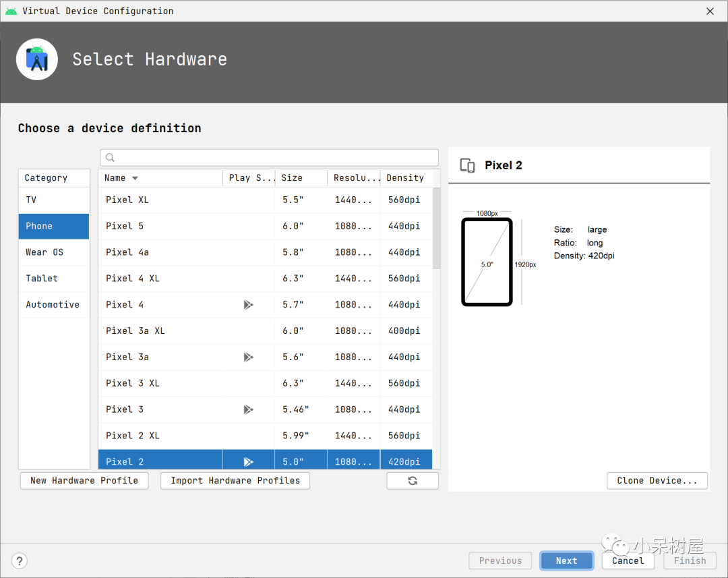Click the Play S... column header
The height and width of the screenshot is (578, 728).
(x=249, y=178)
